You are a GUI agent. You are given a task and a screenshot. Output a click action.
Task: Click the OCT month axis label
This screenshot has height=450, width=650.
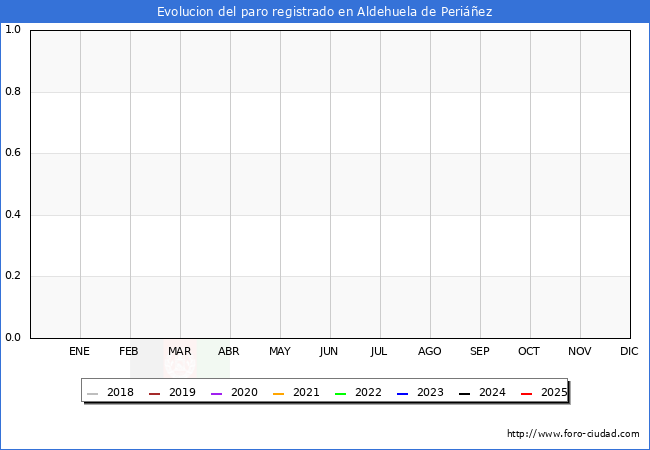coord(529,351)
